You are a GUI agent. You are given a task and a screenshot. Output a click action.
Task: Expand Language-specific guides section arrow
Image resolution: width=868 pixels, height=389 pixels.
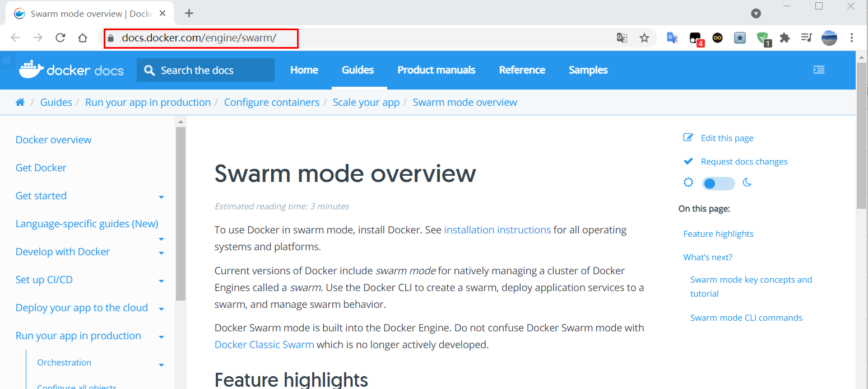click(161, 239)
